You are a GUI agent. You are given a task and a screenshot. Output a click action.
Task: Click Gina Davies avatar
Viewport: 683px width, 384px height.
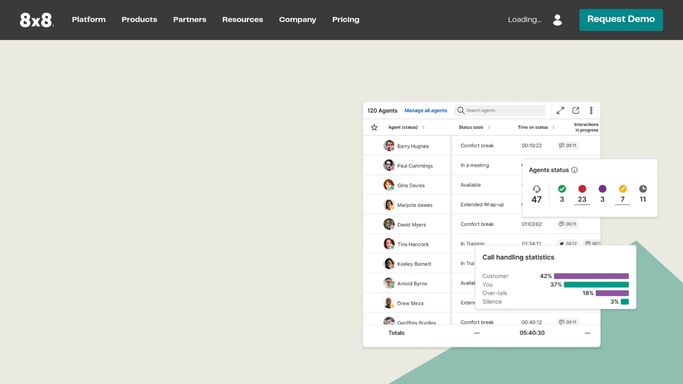pos(389,185)
